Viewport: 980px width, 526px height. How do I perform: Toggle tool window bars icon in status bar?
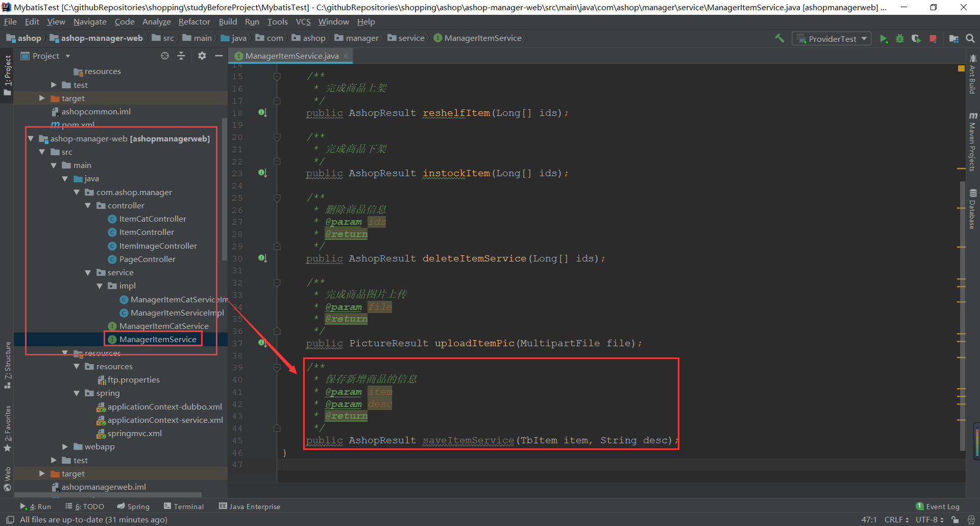(x=10, y=520)
